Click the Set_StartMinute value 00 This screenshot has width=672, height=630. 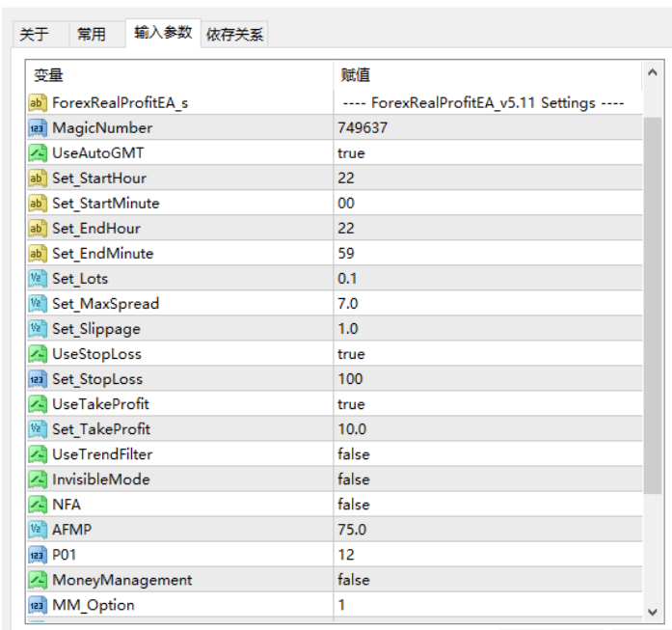click(346, 204)
